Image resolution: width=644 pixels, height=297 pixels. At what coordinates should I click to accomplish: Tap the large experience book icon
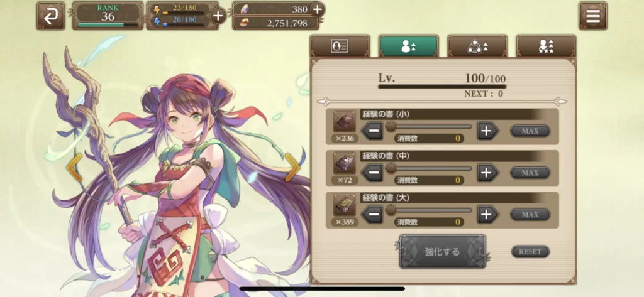click(344, 205)
